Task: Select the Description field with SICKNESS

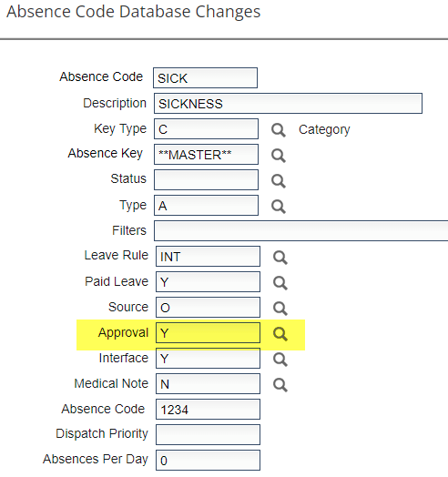Action: (289, 104)
